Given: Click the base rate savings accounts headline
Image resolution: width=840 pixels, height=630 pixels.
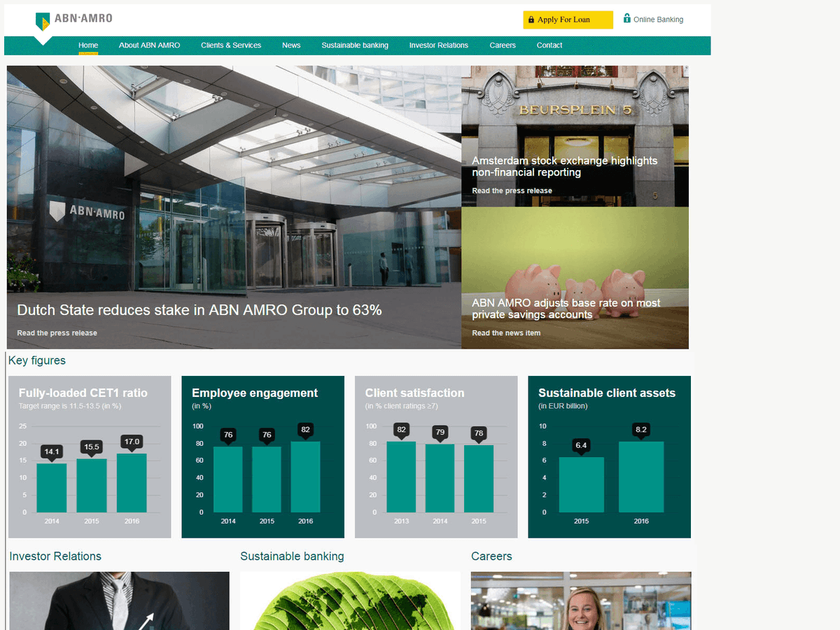Looking at the screenshot, I should point(566,309).
